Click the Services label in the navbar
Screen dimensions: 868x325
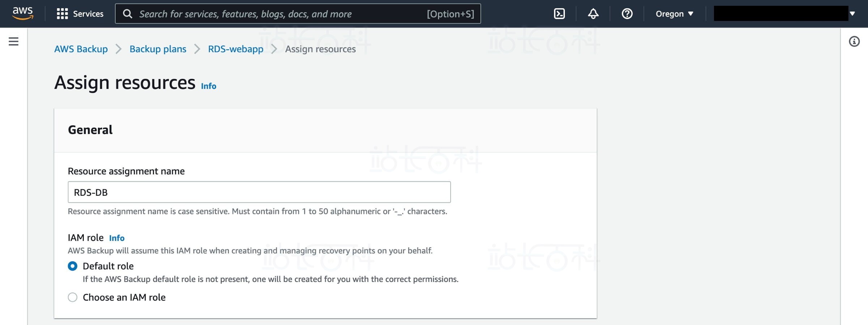(x=88, y=14)
